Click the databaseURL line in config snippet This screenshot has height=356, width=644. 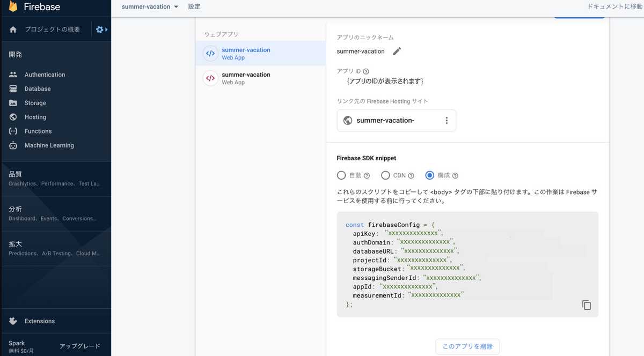pos(406,251)
